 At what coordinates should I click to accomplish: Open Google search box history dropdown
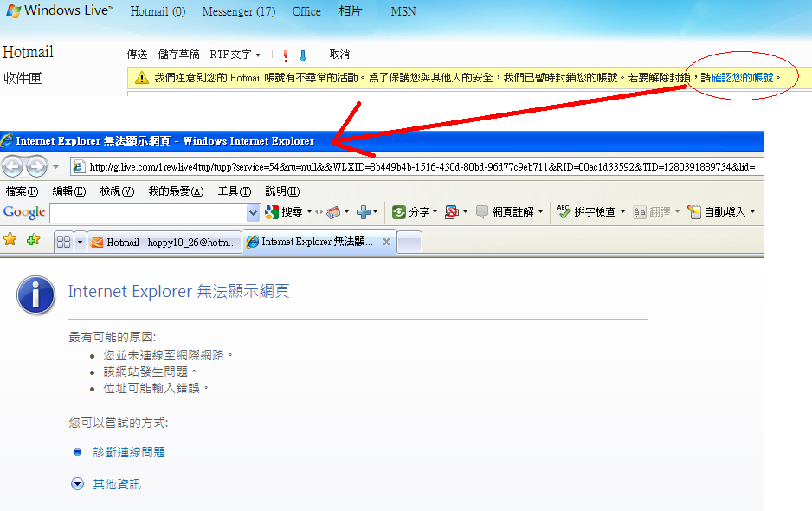pos(253,213)
